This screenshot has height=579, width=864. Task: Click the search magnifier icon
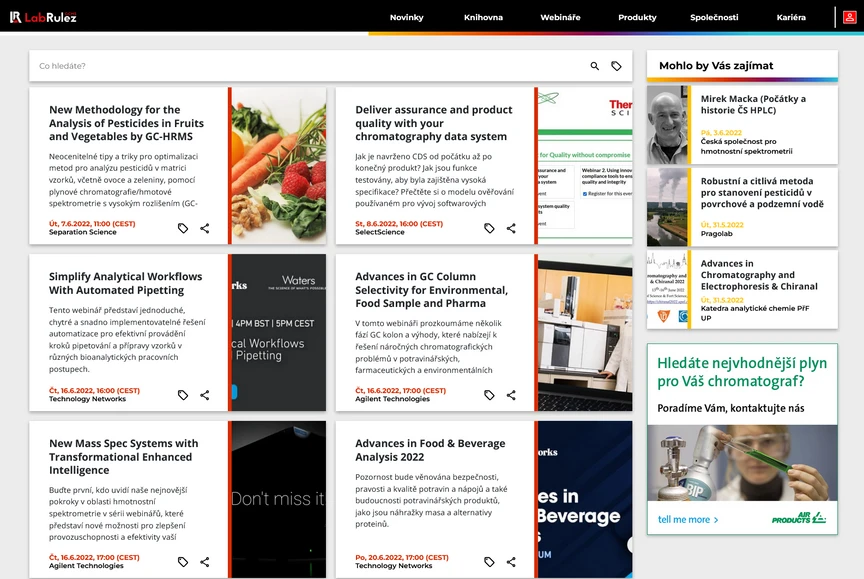click(x=595, y=66)
